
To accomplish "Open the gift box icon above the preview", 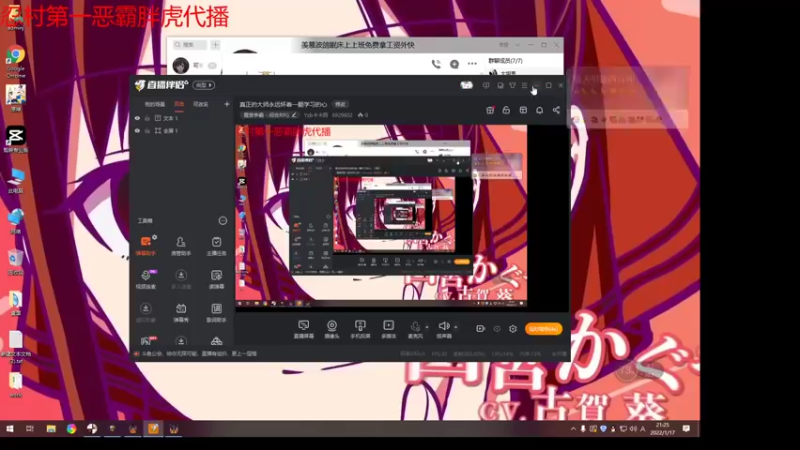I will (490, 110).
